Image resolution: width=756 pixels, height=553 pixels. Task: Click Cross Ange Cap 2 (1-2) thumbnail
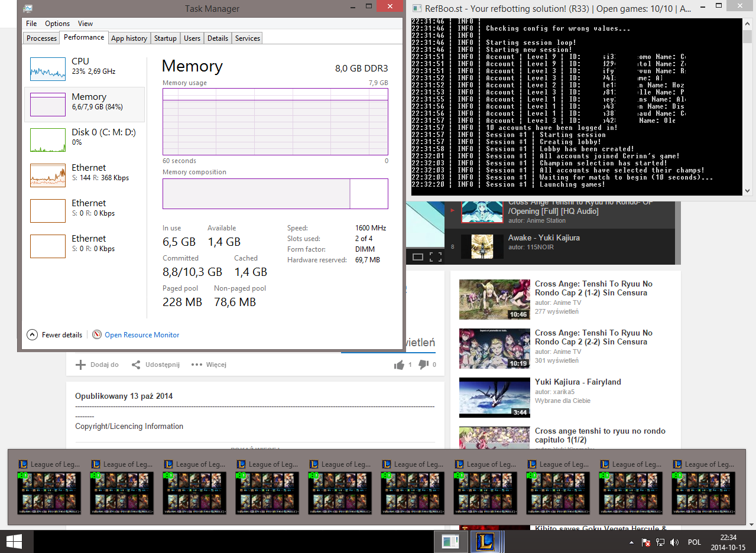pyautogui.click(x=494, y=300)
